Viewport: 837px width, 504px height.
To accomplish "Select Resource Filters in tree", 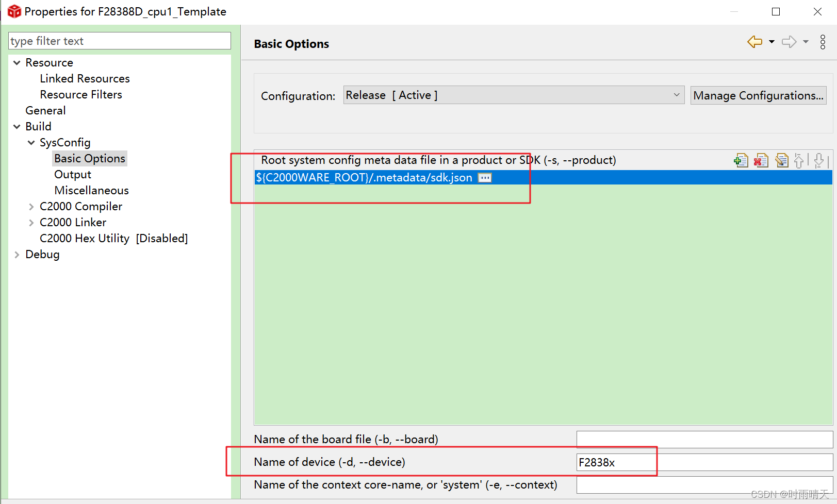I will [81, 94].
